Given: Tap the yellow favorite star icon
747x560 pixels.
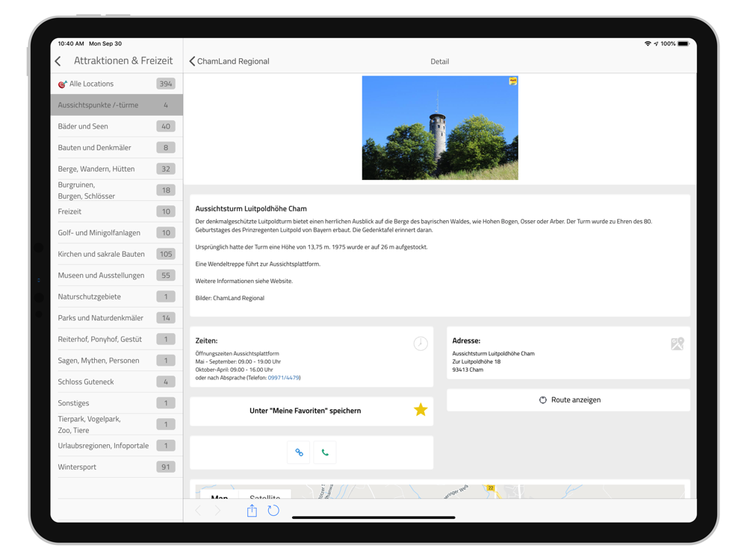Looking at the screenshot, I should pos(421,409).
